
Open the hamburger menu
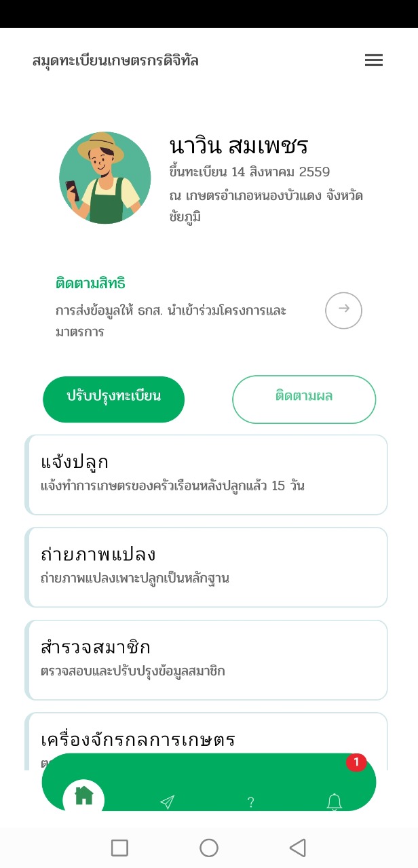374,60
